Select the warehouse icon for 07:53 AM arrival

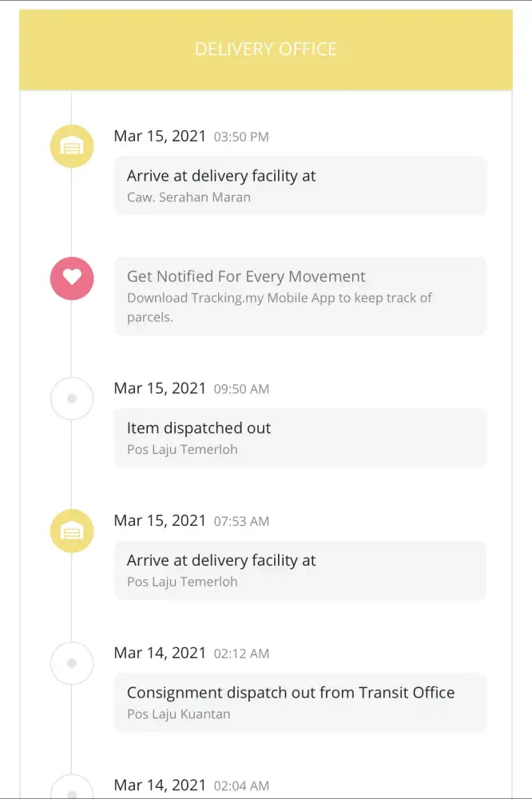pos(72,531)
